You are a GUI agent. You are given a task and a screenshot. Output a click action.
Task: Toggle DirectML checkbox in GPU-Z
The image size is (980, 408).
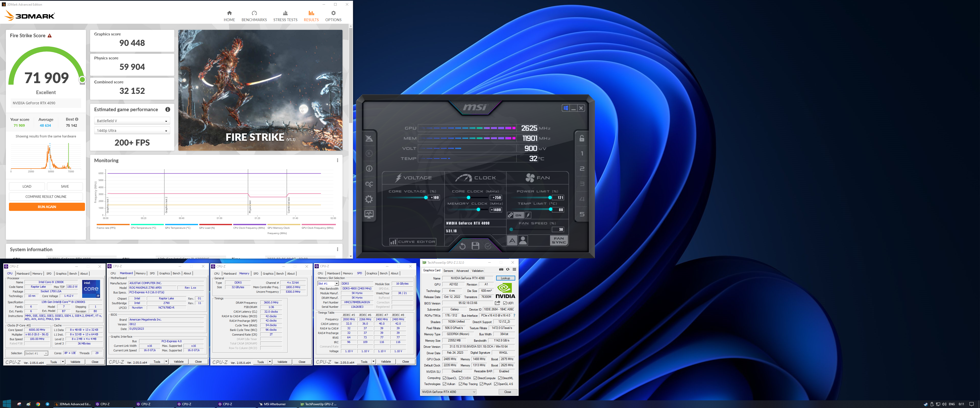click(x=500, y=378)
